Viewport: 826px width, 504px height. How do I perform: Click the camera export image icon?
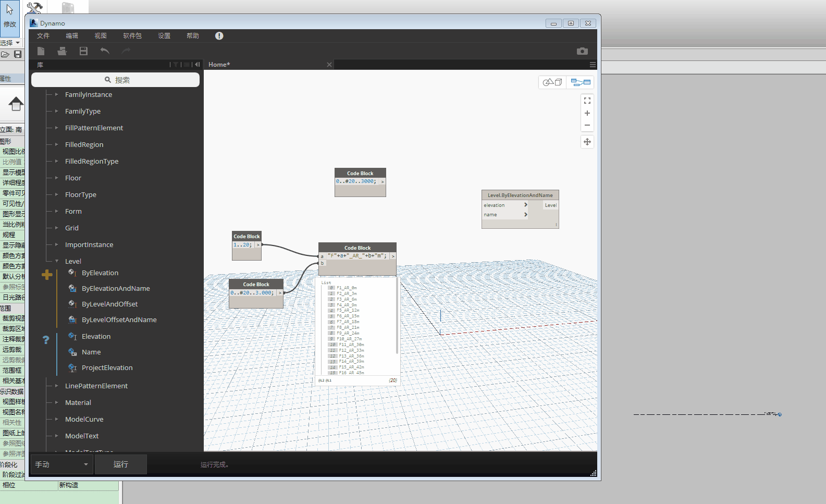(582, 51)
